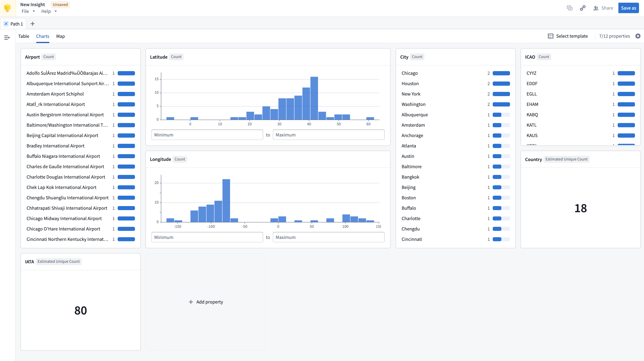Click the airplane icon on the Path 1 tab
This screenshot has height=361, width=644.
tap(6, 24)
